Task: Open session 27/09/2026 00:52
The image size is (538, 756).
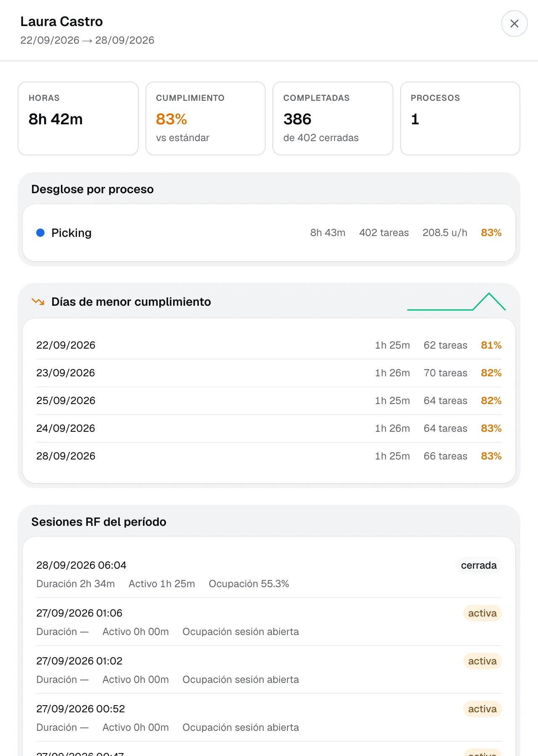Action: [x=269, y=718]
